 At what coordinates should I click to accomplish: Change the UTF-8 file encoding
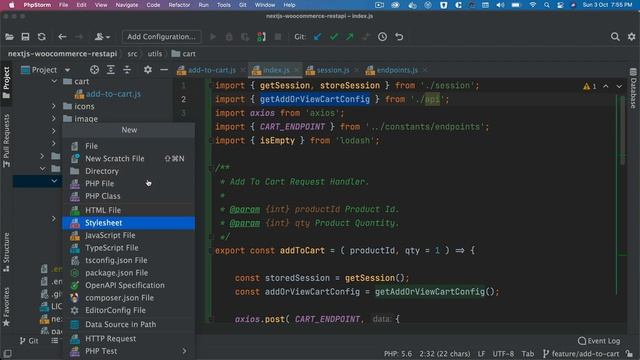click(x=503, y=353)
